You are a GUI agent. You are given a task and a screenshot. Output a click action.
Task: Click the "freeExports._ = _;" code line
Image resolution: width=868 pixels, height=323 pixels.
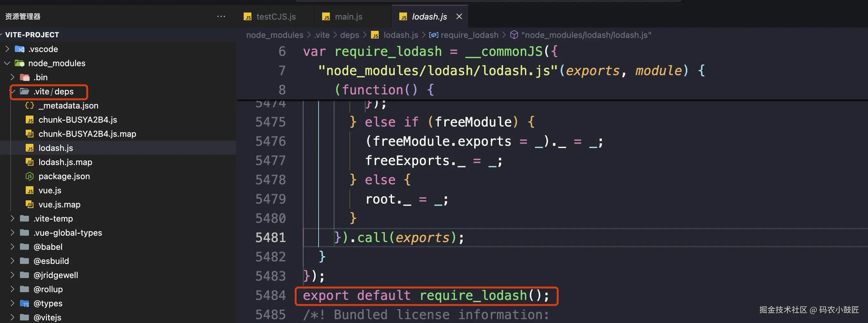(x=434, y=161)
